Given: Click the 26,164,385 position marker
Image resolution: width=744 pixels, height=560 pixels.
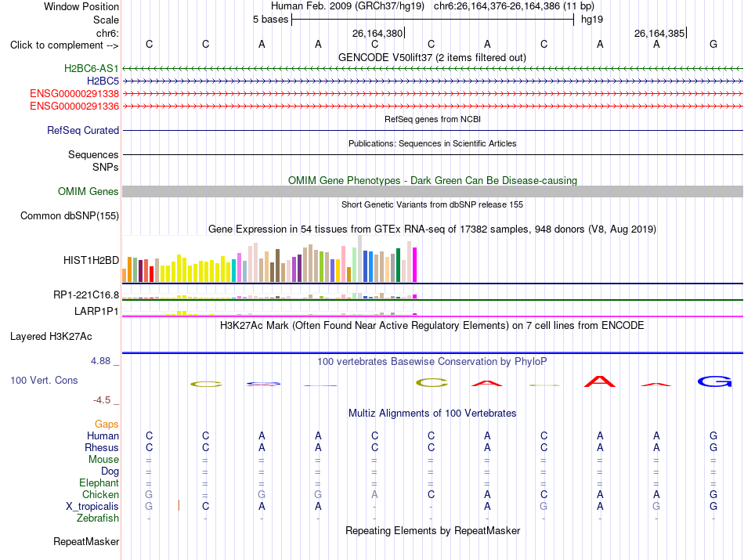Looking at the screenshot, I should coord(660,33).
